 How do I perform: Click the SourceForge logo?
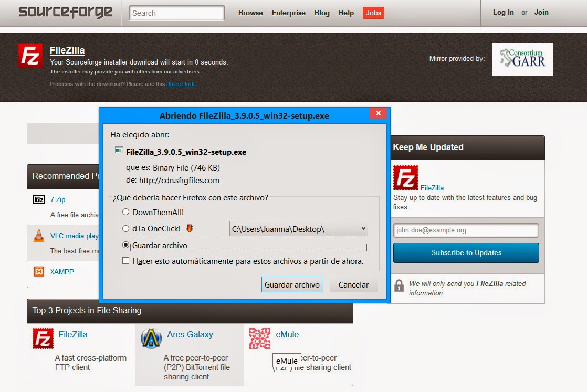coord(66,12)
